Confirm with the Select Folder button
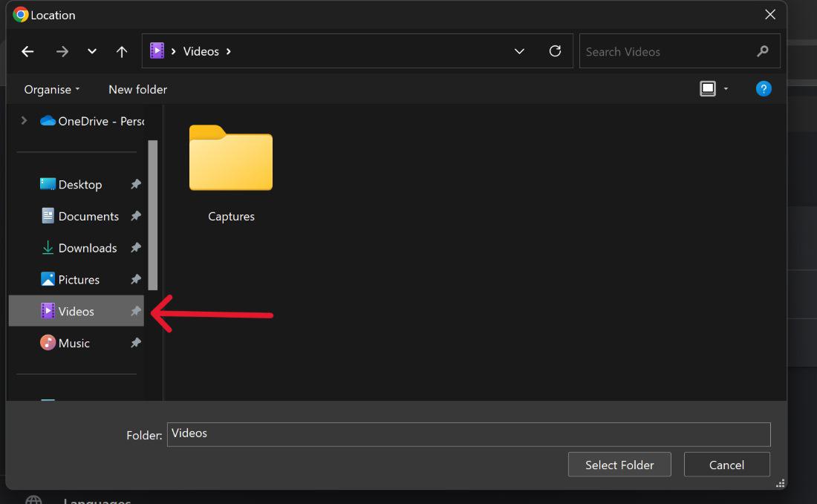The height and width of the screenshot is (504, 817). [x=619, y=465]
